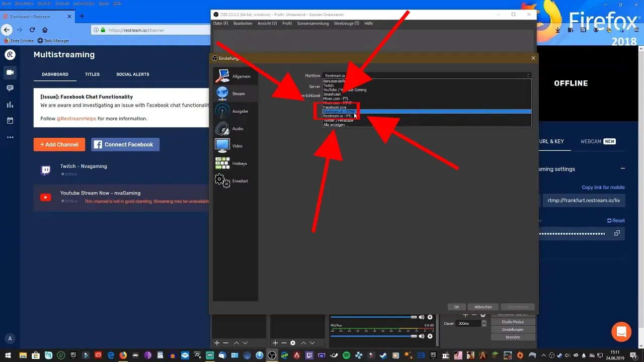Remove scene with the minus icon
The width and height of the screenshot is (644, 362).
click(226, 342)
